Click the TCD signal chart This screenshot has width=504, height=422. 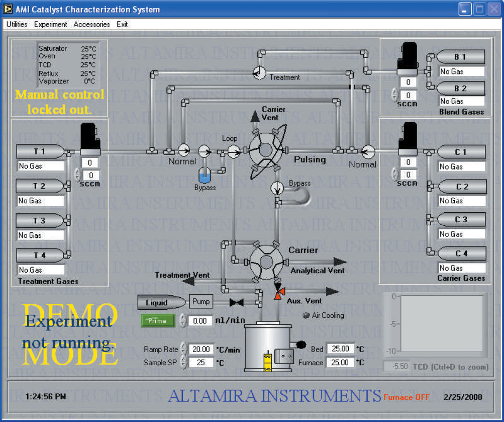pyautogui.click(x=442, y=323)
